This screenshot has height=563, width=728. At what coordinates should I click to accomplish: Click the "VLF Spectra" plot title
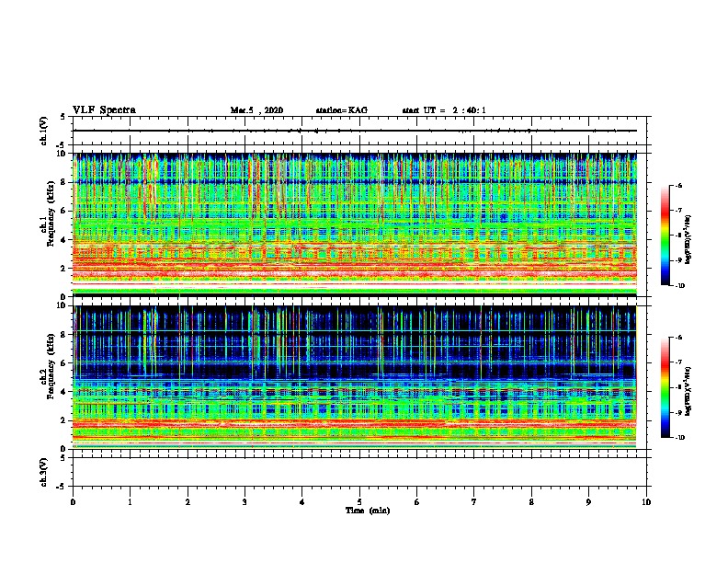(x=104, y=110)
